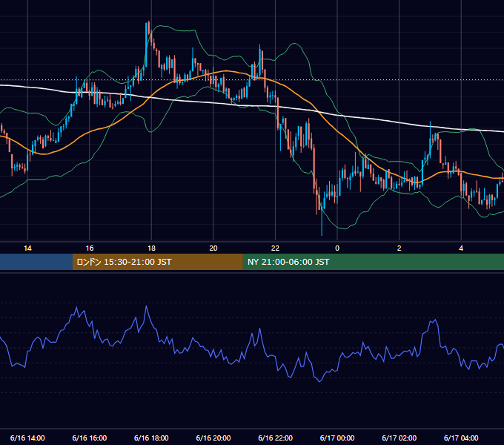This screenshot has width=504, height=445.
Task: Click the 2 hour label on price chart axis
Action: [399, 248]
